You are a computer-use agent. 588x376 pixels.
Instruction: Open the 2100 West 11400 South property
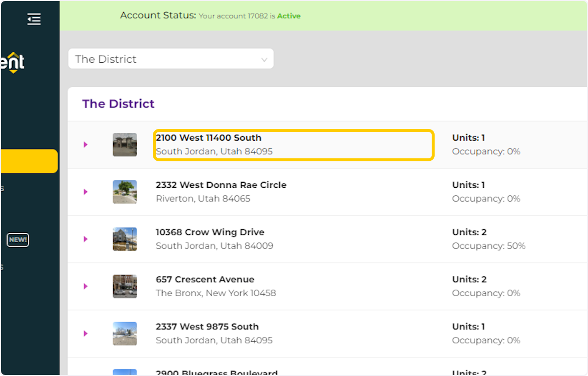[x=208, y=138]
